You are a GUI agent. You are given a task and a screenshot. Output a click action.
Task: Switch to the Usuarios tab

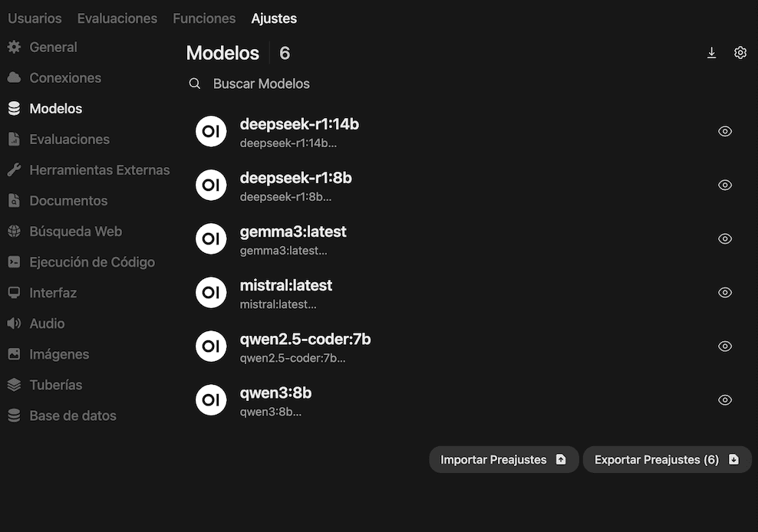35,18
